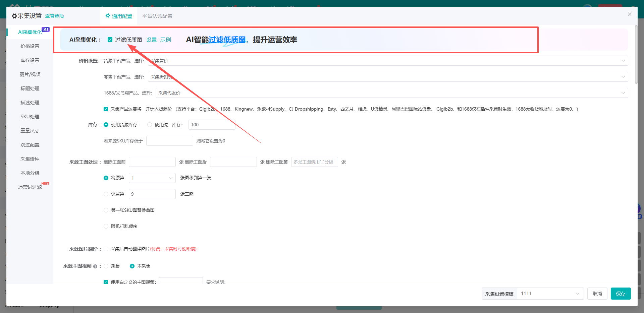Open the 查看帮助 link

click(54, 16)
